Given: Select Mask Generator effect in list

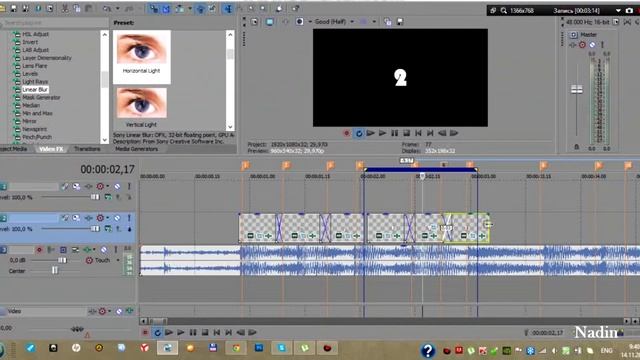Looking at the screenshot, I should [41, 98].
